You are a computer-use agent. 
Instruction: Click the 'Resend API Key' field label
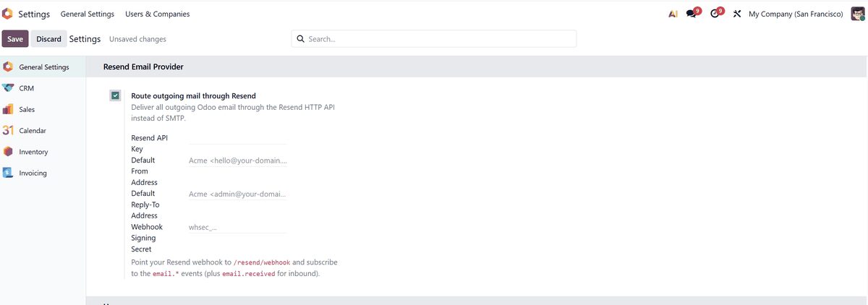[150, 143]
